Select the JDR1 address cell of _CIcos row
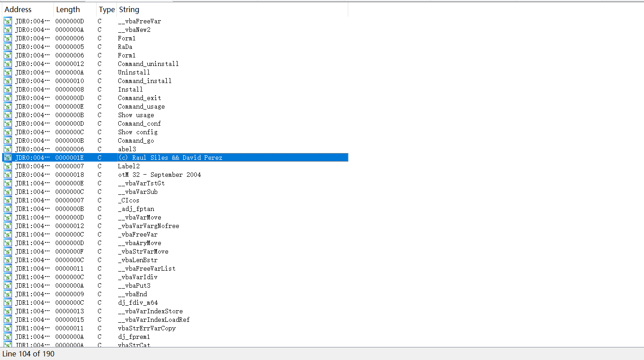644x360 pixels. (x=32, y=200)
